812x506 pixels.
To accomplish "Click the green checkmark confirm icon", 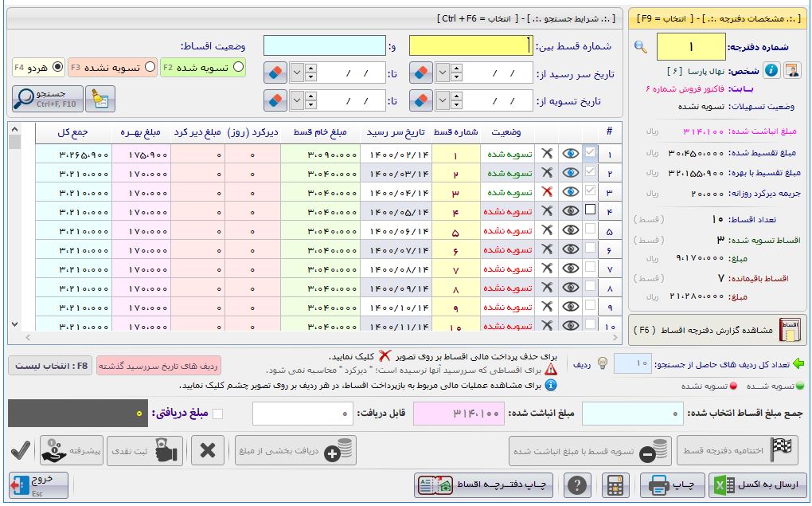I will 20,450.
